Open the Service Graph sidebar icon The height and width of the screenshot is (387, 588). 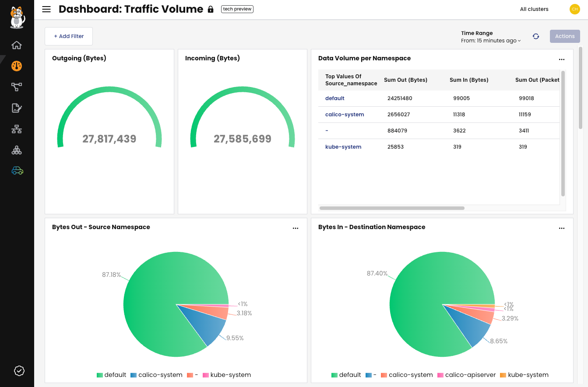(x=17, y=87)
